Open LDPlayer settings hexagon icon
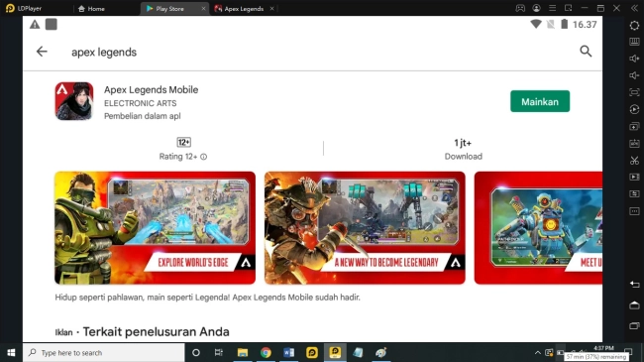Image resolution: width=644 pixels, height=362 pixels. (x=634, y=25)
